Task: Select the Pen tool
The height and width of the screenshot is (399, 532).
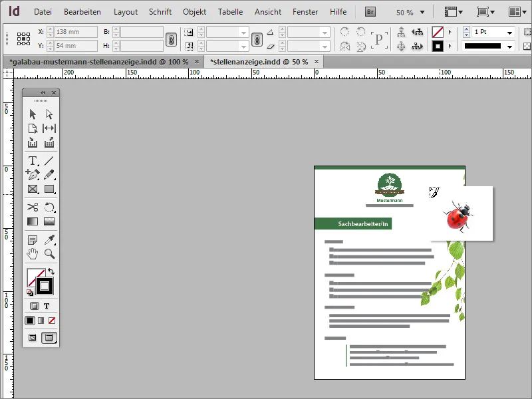Action: tap(33, 174)
